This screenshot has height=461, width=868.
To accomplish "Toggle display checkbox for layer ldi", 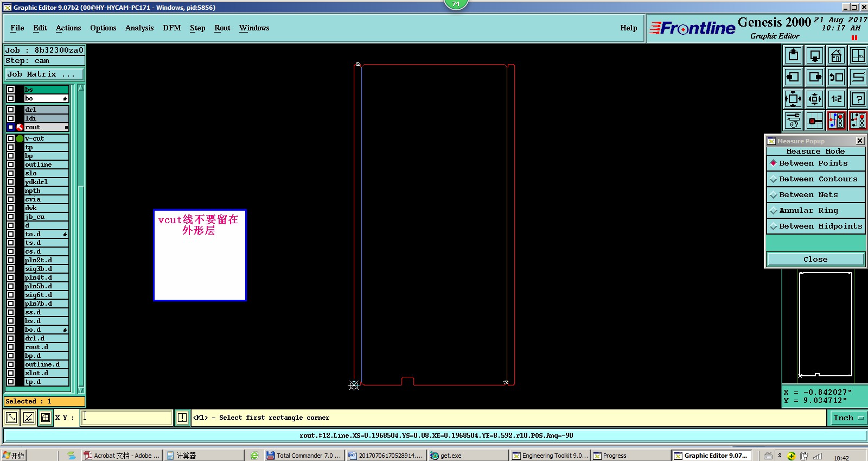I will 11,118.
